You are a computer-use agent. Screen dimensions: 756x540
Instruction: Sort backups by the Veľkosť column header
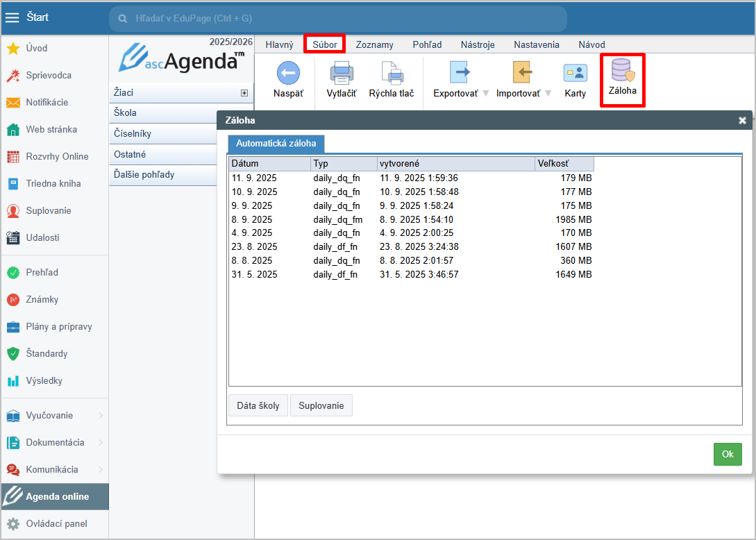564,164
